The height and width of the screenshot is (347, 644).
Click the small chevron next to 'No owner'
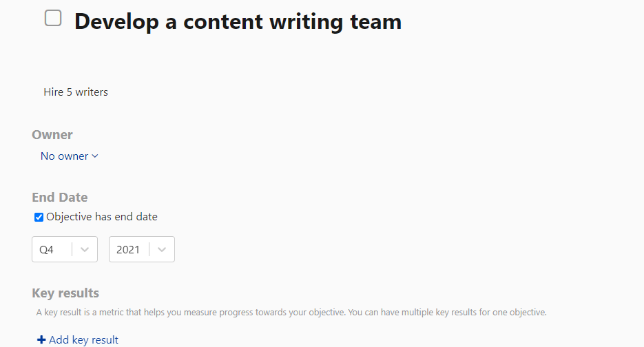click(95, 156)
